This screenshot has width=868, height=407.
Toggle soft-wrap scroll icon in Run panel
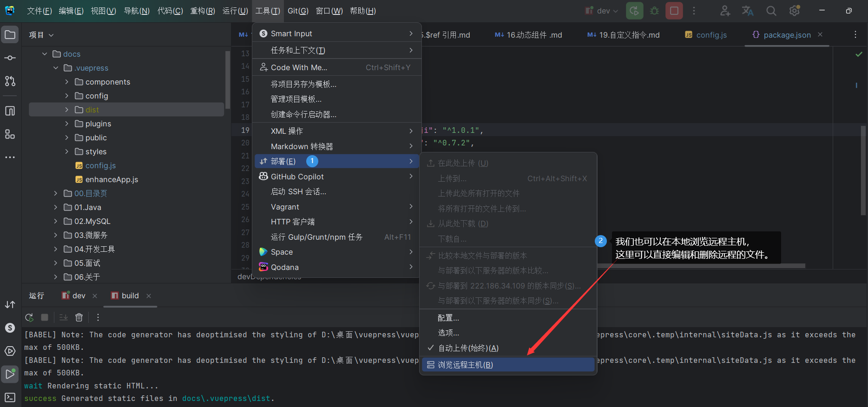click(x=64, y=317)
